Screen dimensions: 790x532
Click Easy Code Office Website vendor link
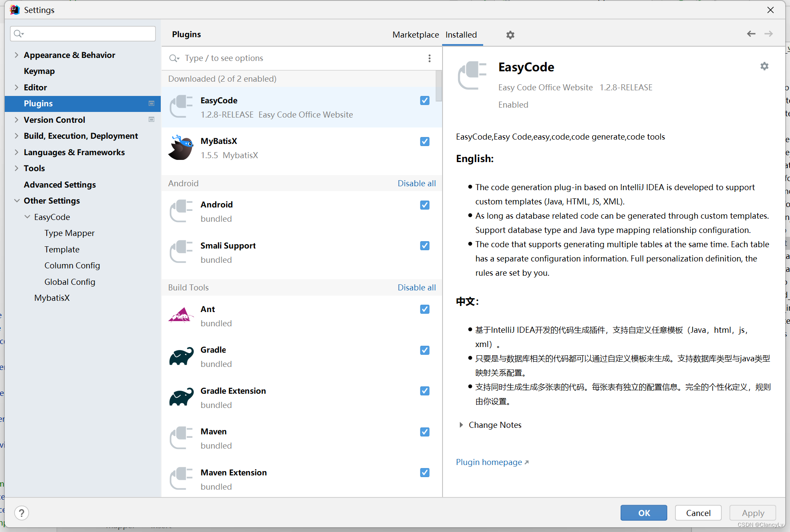pyautogui.click(x=545, y=87)
